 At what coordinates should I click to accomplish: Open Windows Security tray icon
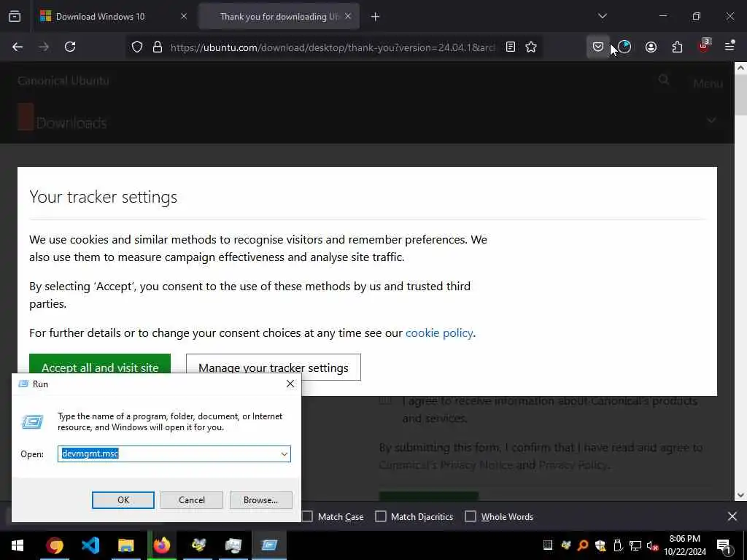pos(600,545)
